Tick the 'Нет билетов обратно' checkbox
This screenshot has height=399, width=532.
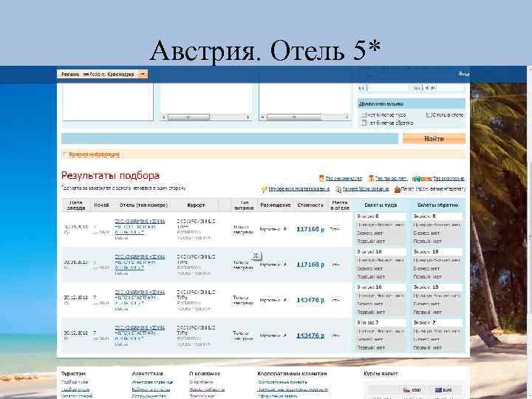click(x=364, y=123)
